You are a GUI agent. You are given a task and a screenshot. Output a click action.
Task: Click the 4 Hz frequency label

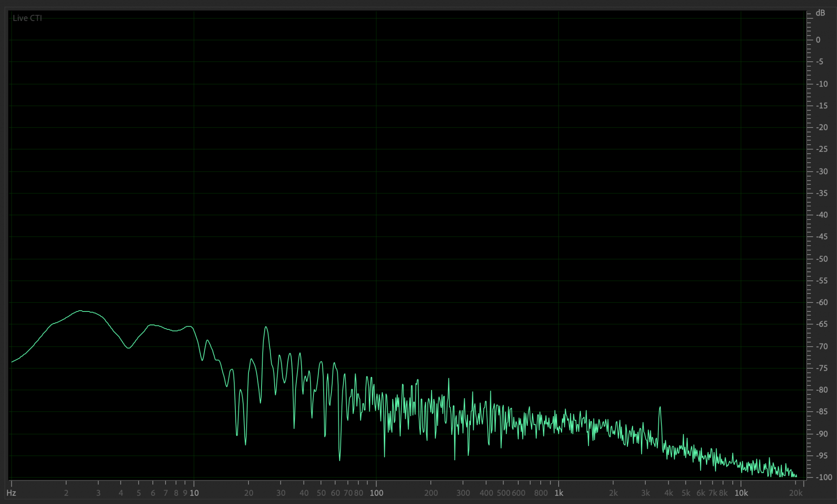pos(121,493)
